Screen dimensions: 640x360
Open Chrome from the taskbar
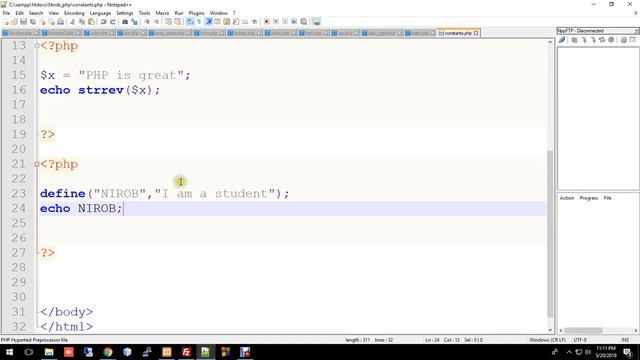pyautogui.click(x=108, y=352)
